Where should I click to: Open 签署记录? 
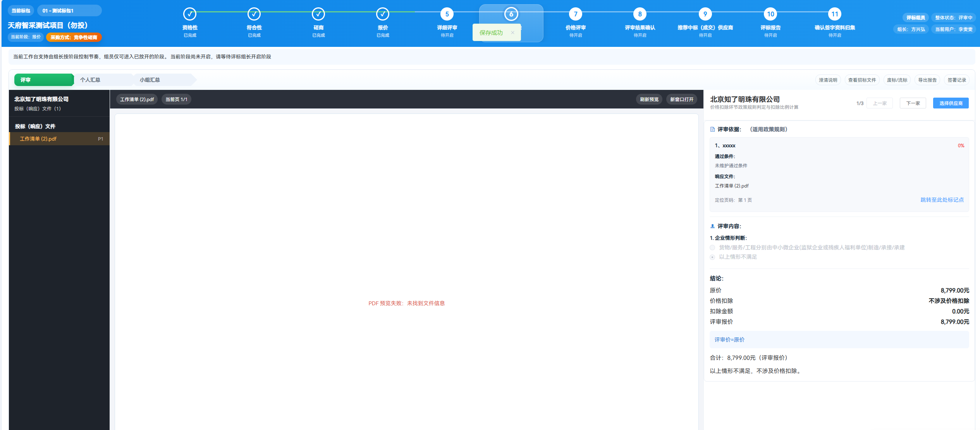tap(957, 80)
